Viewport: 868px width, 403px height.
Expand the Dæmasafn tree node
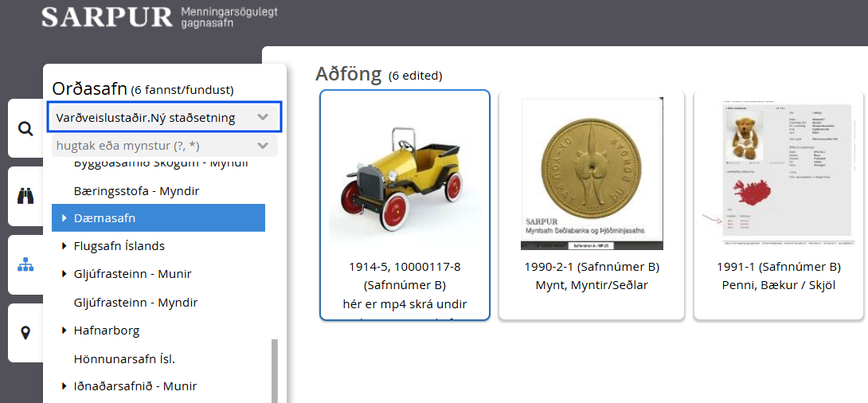[x=65, y=218]
